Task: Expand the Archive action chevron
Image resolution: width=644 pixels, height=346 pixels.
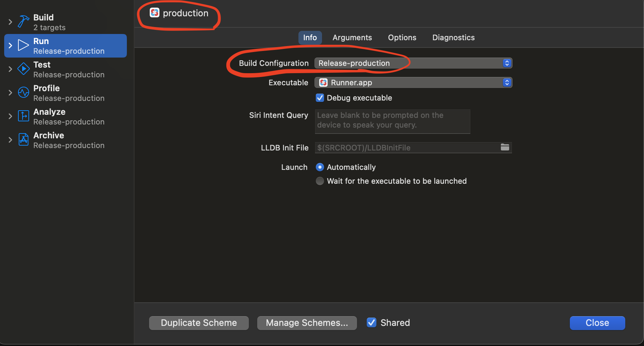Action: 10,140
